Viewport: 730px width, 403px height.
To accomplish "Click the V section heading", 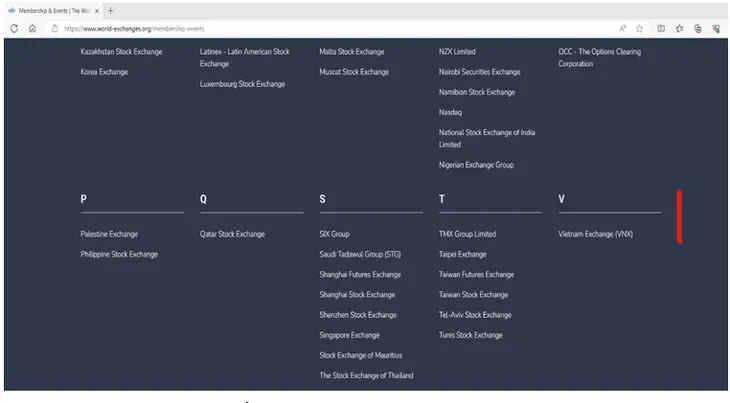I will (x=561, y=199).
